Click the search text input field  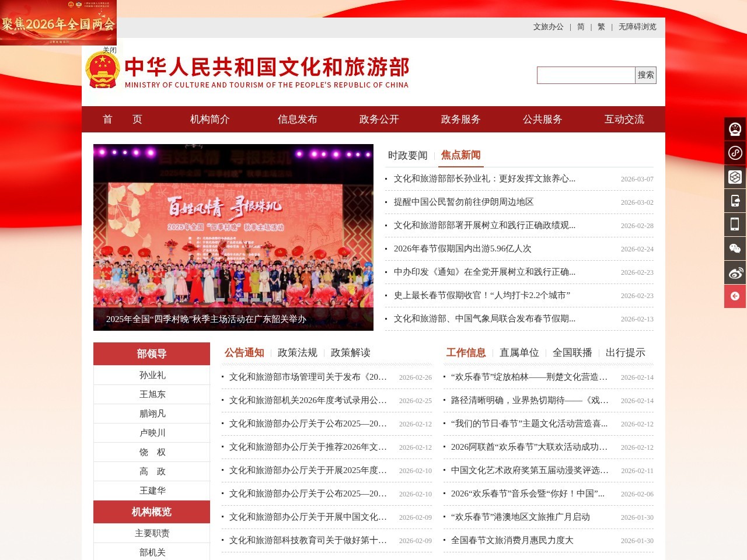(x=585, y=75)
